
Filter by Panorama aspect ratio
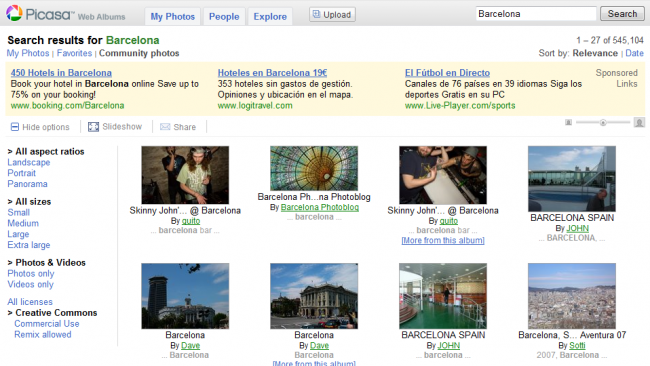click(27, 184)
